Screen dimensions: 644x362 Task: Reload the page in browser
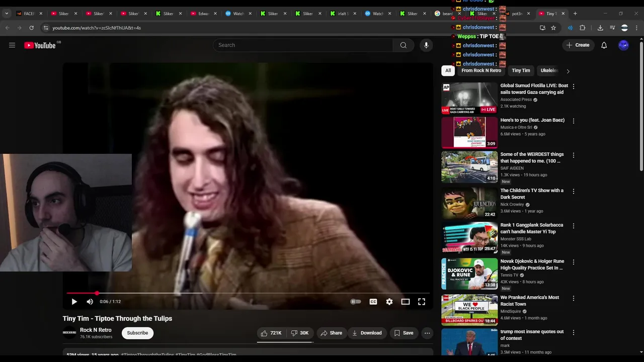point(31,28)
